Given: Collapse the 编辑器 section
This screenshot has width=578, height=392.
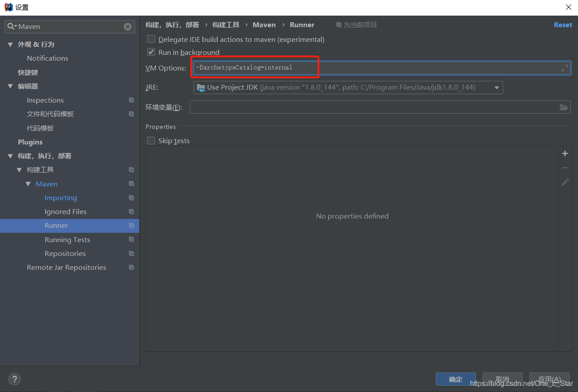Looking at the screenshot, I should click(x=10, y=86).
